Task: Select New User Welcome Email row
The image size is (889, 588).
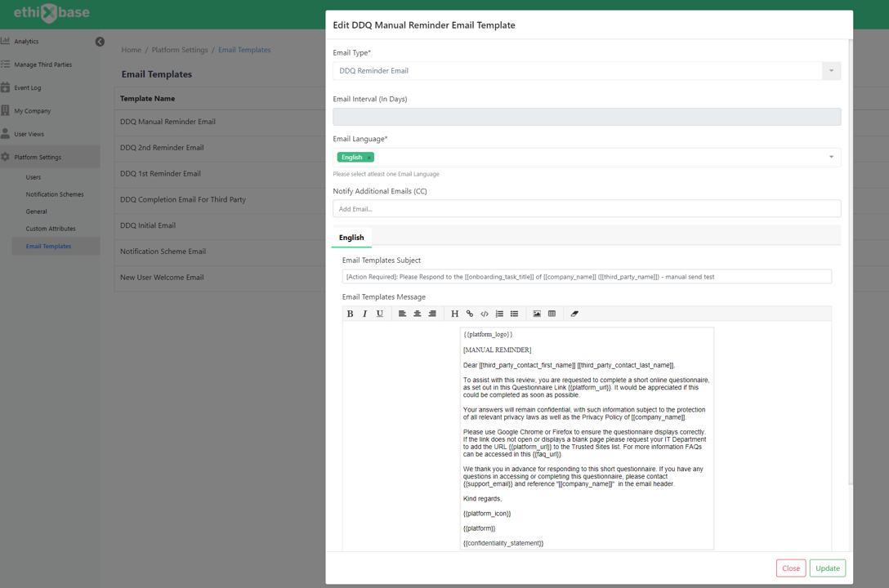Action: tap(220, 278)
